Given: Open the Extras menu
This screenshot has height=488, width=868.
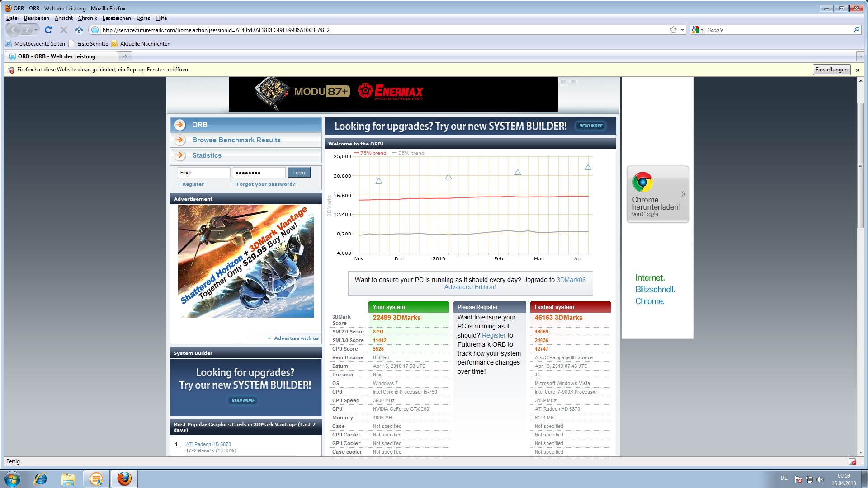Looking at the screenshot, I should coord(143,18).
